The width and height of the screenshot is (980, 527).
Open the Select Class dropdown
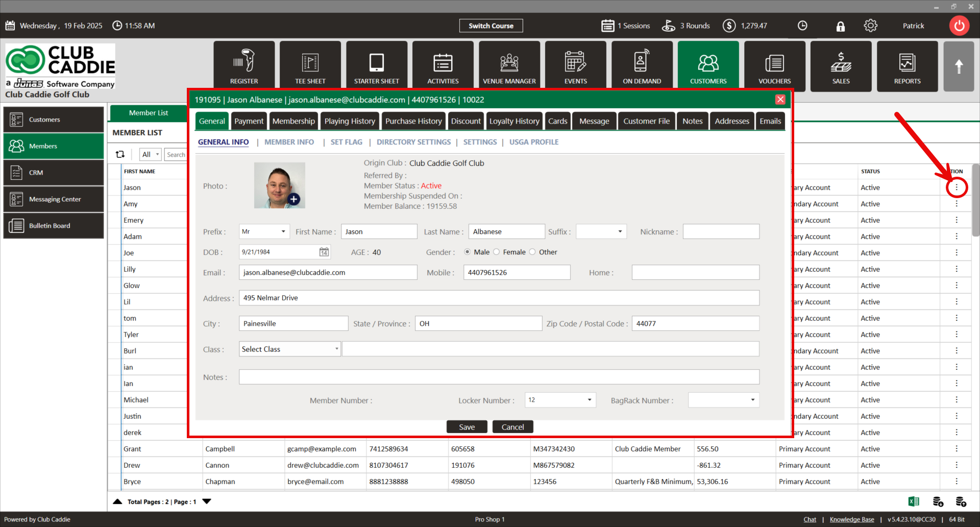pos(290,349)
